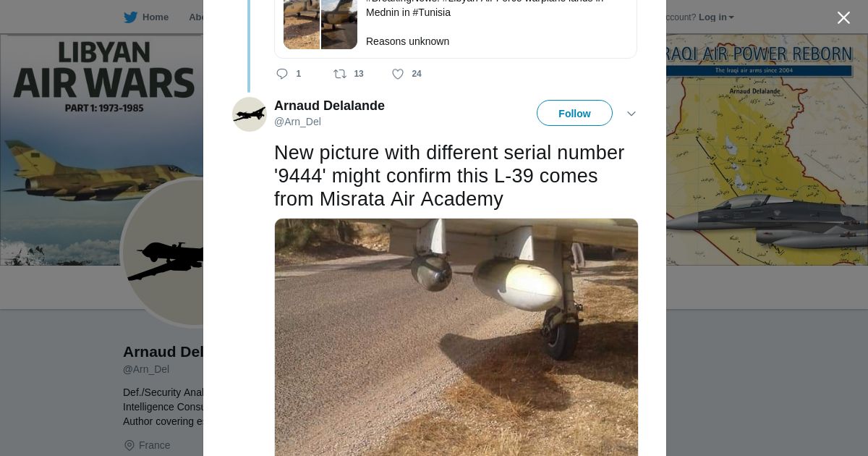Open the large profile picture behind overlay
The height and width of the screenshot is (456, 868).
point(163,252)
